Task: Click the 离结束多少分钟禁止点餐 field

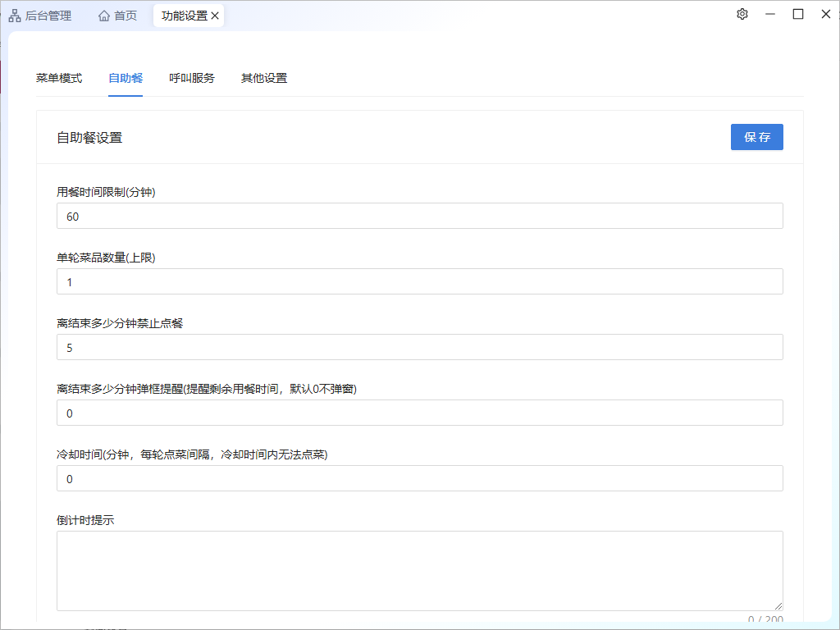Action: pyautogui.click(x=419, y=348)
